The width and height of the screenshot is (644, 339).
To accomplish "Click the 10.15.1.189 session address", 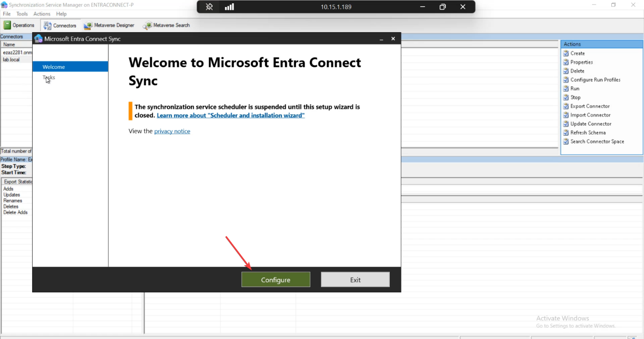I will pyautogui.click(x=336, y=7).
